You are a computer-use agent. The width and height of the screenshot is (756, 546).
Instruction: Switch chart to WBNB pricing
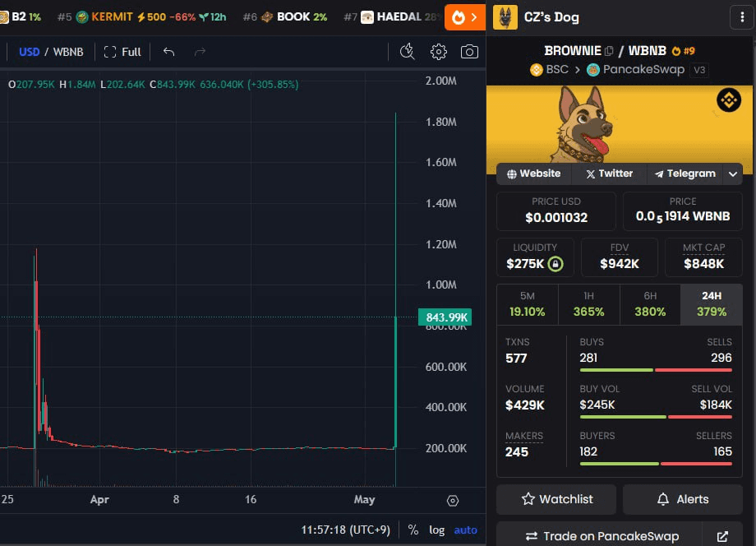click(68, 52)
